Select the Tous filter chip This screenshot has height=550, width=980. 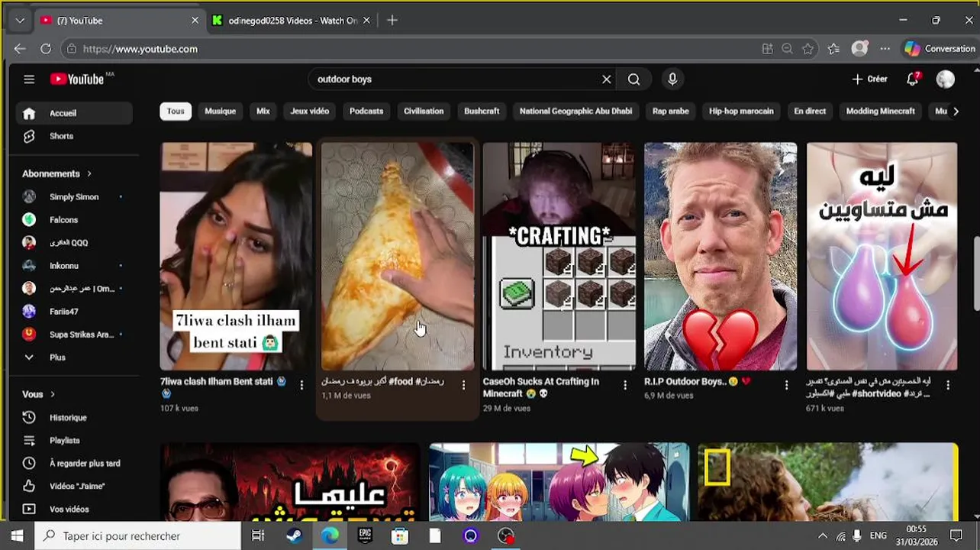click(176, 112)
